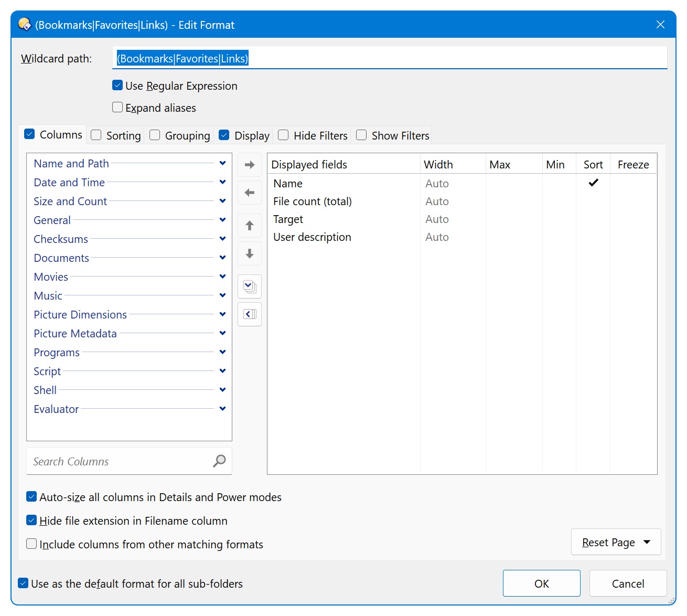
Task: Click the add-all-columns icon below the arrows
Action: point(250,286)
